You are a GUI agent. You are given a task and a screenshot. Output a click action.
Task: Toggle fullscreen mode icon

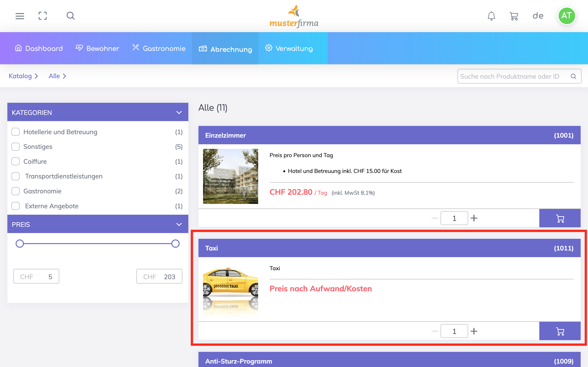click(x=42, y=16)
